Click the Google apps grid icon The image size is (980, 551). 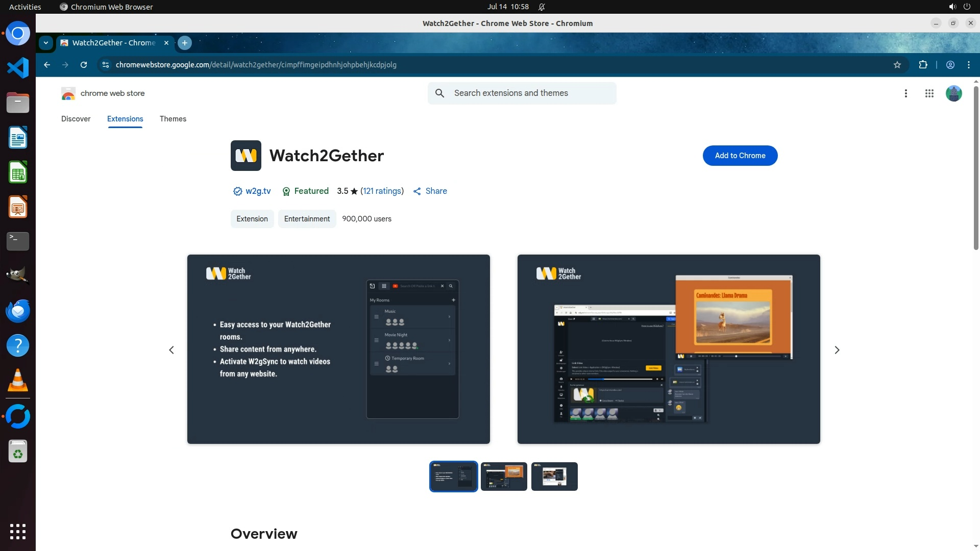tap(929, 93)
